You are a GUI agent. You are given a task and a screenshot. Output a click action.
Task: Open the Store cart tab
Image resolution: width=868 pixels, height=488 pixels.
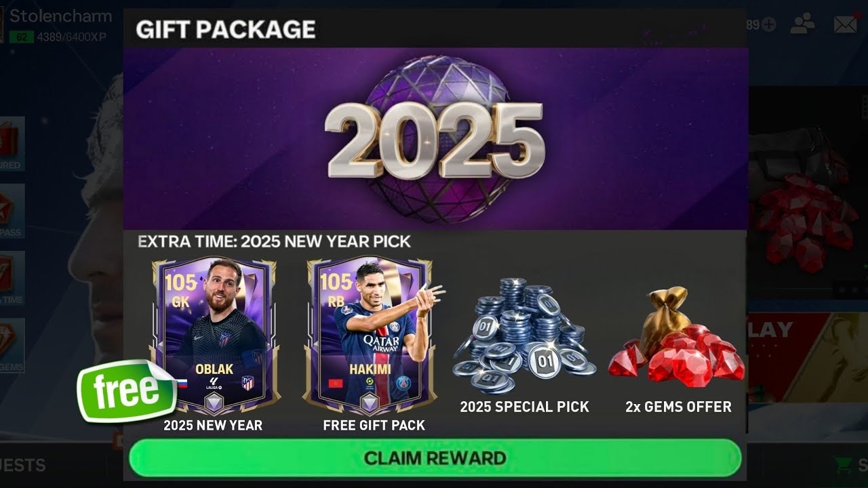(850, 465)
